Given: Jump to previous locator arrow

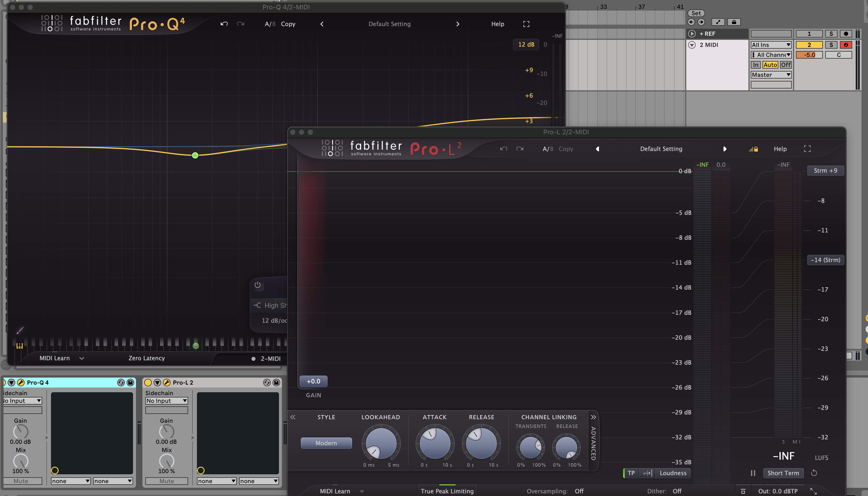Looking at the screenshot, I should (x=691, y=22).
